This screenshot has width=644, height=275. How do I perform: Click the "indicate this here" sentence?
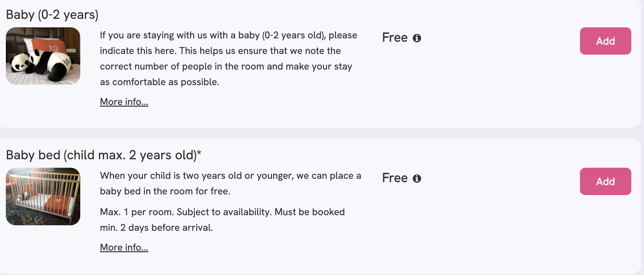138,51
